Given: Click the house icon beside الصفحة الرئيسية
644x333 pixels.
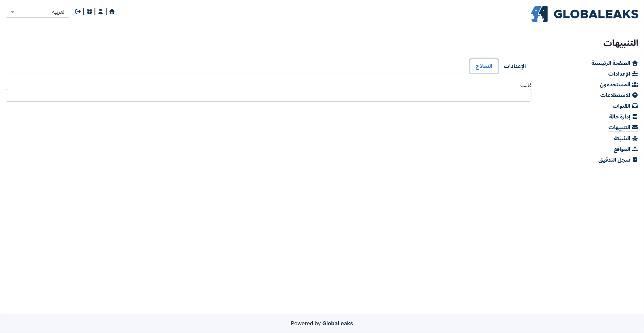Looking at the screenshot, I should [635, 63].
